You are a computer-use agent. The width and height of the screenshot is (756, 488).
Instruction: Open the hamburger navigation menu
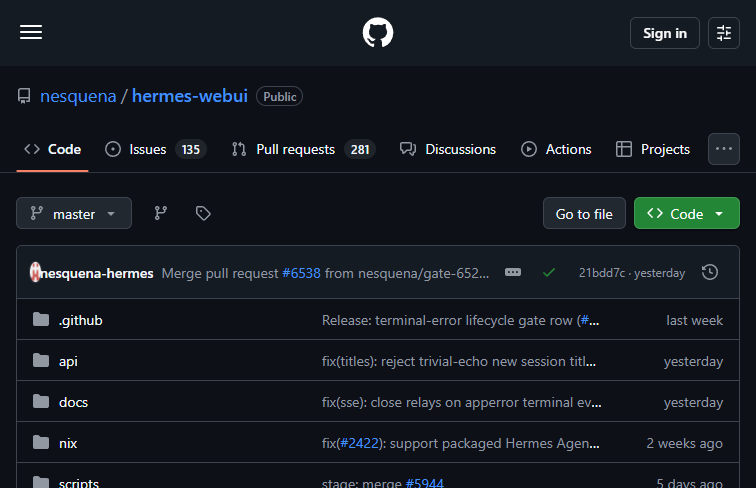point(31,33)
